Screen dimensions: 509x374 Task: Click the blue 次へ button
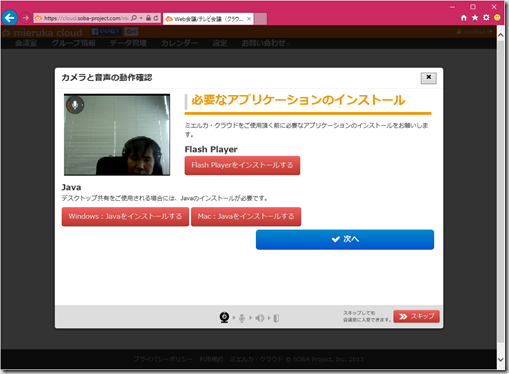(x=345, y=239)
